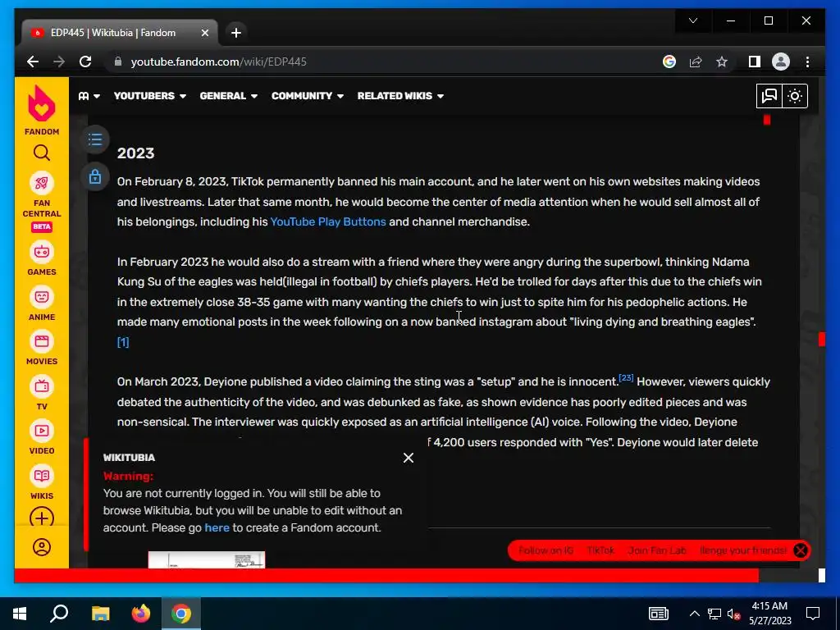Open File Explorer from the taskbar
The image size is (840, 630).
100,614
